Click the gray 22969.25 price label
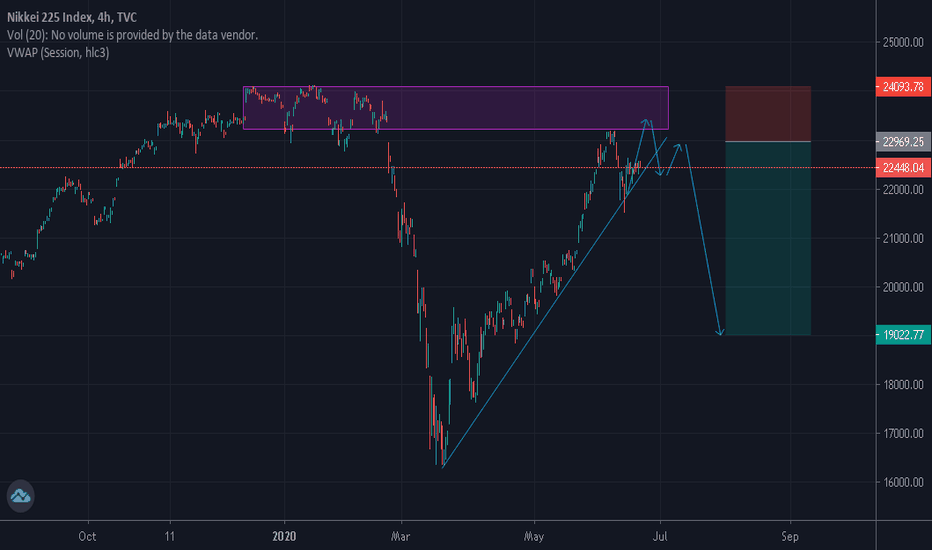Image resolution: width=932 pixels, height=550 pixels. coord(903,142)
